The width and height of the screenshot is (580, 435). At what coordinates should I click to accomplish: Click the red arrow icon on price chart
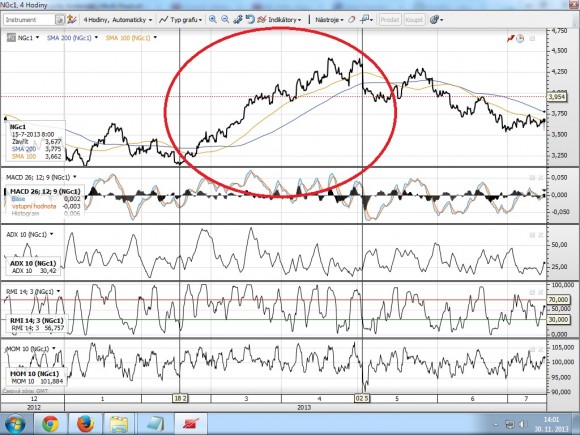click(x=511, y=38)
